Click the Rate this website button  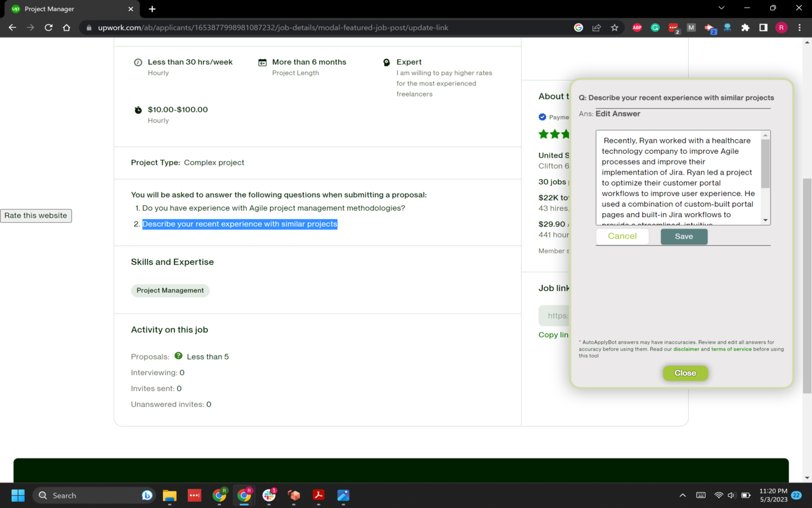click(36, 215)
